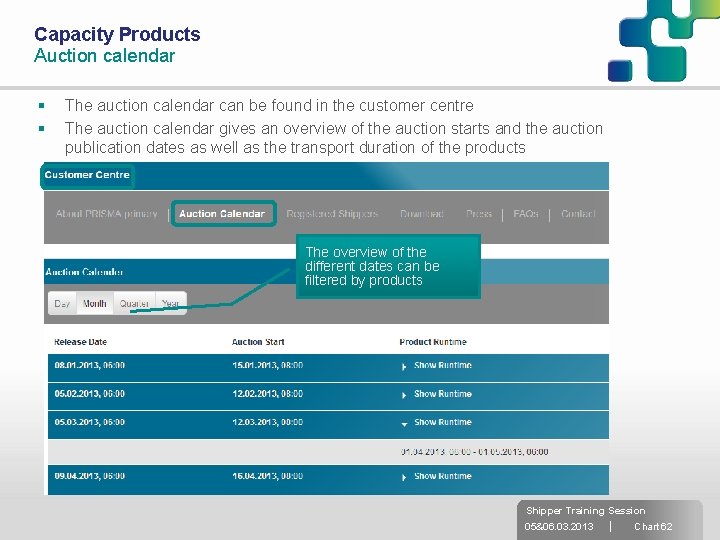Go to Registered Shippers page
The image size is (720, 540).
[332, 214]
